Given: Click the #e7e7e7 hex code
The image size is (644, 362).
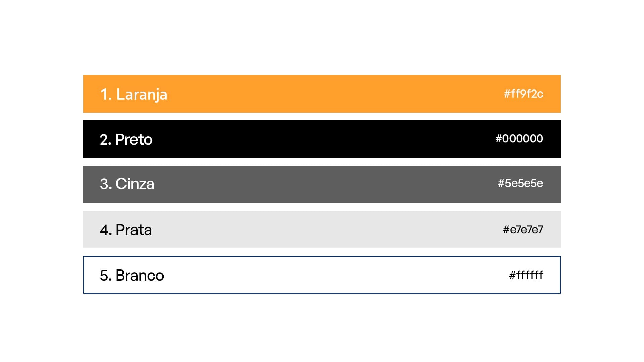Looking at the screenshot, I should click(x=523, y=230).
